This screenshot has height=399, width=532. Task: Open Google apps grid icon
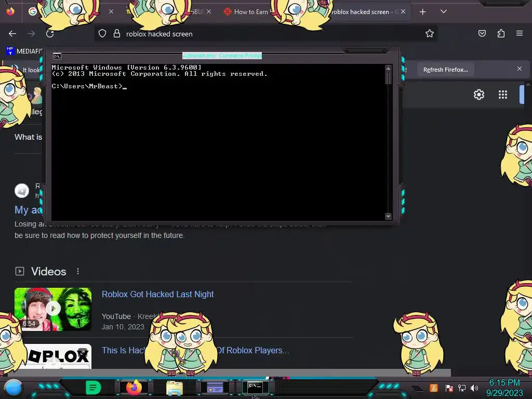click(x=503, y=95)
